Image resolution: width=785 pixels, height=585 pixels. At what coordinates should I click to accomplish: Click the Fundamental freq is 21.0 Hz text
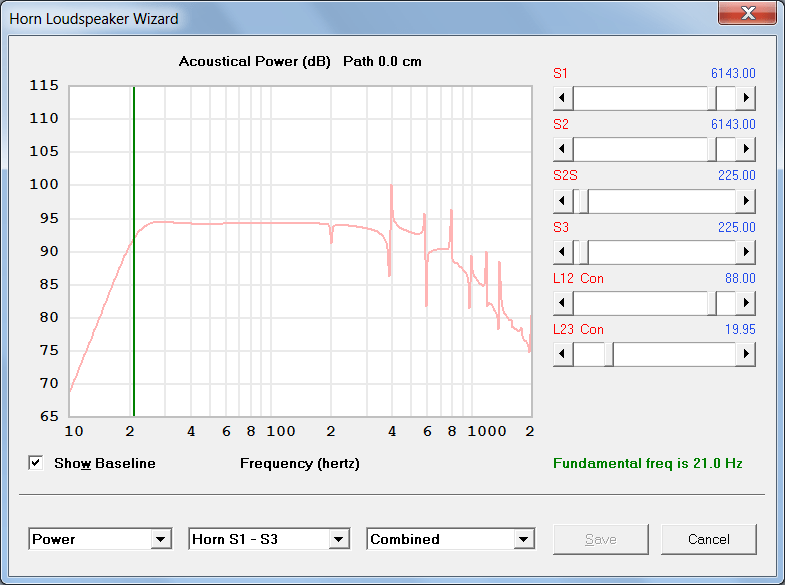pos(647,463)
